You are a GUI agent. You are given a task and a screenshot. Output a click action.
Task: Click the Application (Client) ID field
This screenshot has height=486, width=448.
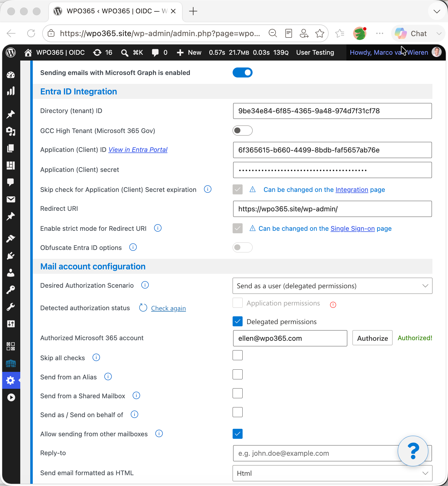333,150
